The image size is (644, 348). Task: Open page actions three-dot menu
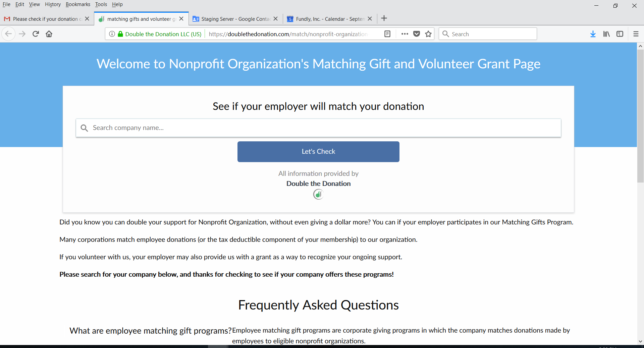[x=405, y=34]
